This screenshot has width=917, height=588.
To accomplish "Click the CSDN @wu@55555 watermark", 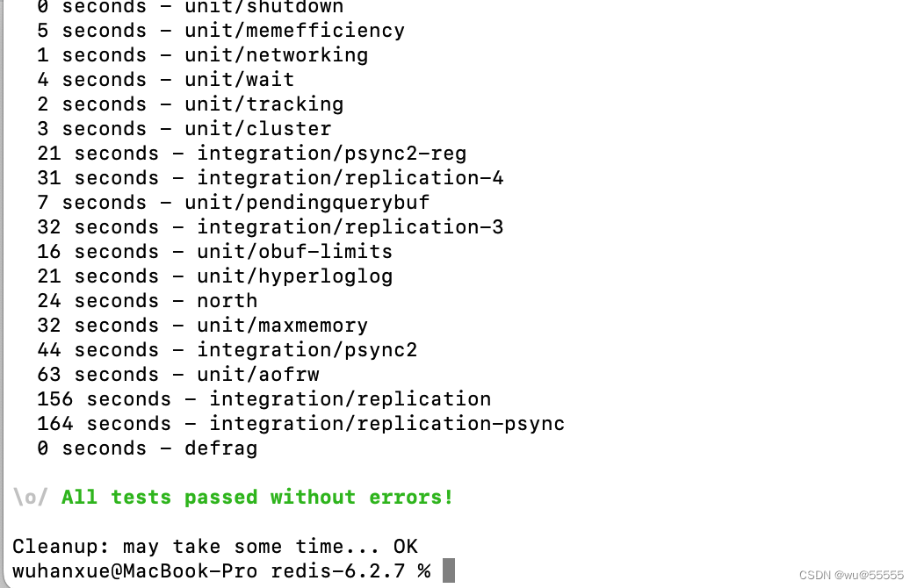I will point(851,575).
